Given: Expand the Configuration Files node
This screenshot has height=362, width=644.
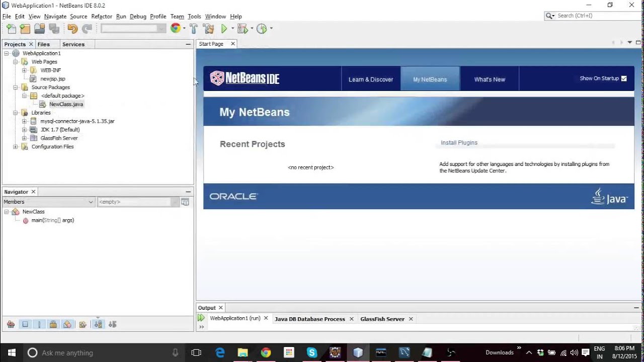Looking at the screenshot, I should [16, 147].
